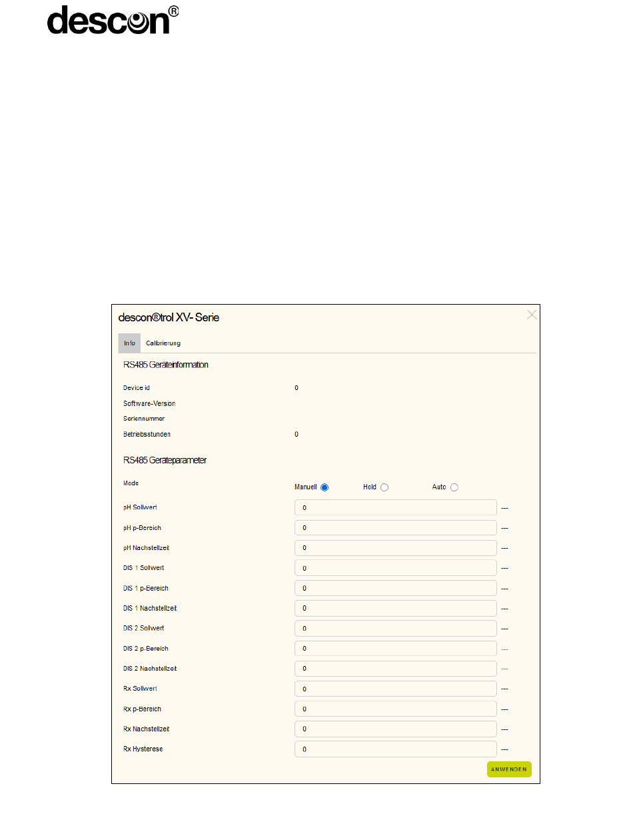Click the DIS 1 Nachstellzeit input field
Image resolution: width=633 pixels, height=840 pixels.
point(396,608)
